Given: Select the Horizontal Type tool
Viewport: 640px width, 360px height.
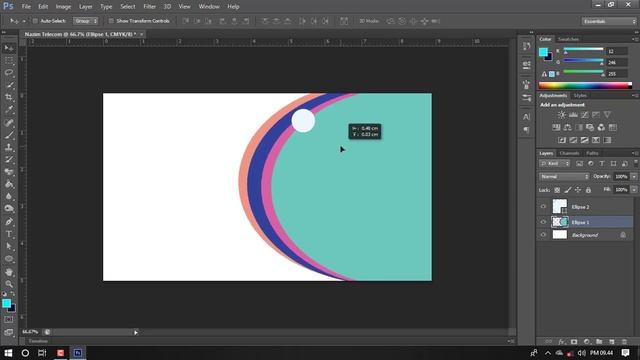Looking at the screenshot, I should pyautogui.click(x=9, y=234).
